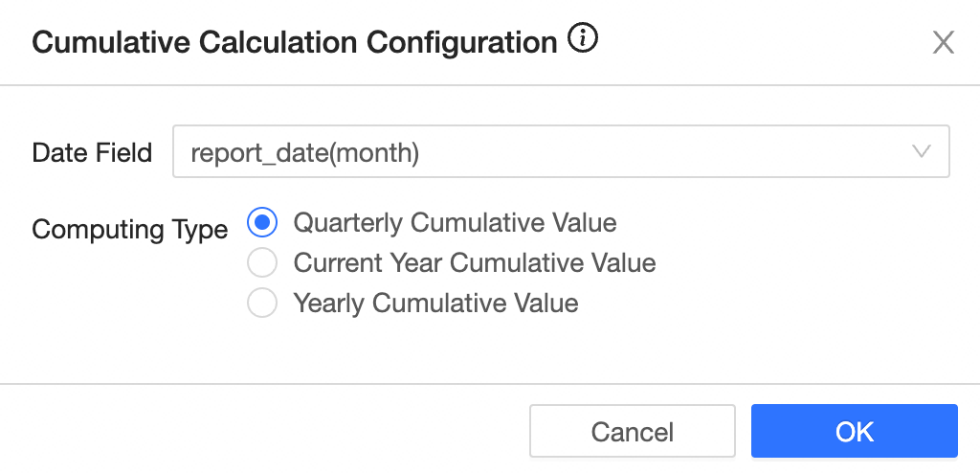Click the Cumulative Calculation Configuration title text

coord(295,42)
